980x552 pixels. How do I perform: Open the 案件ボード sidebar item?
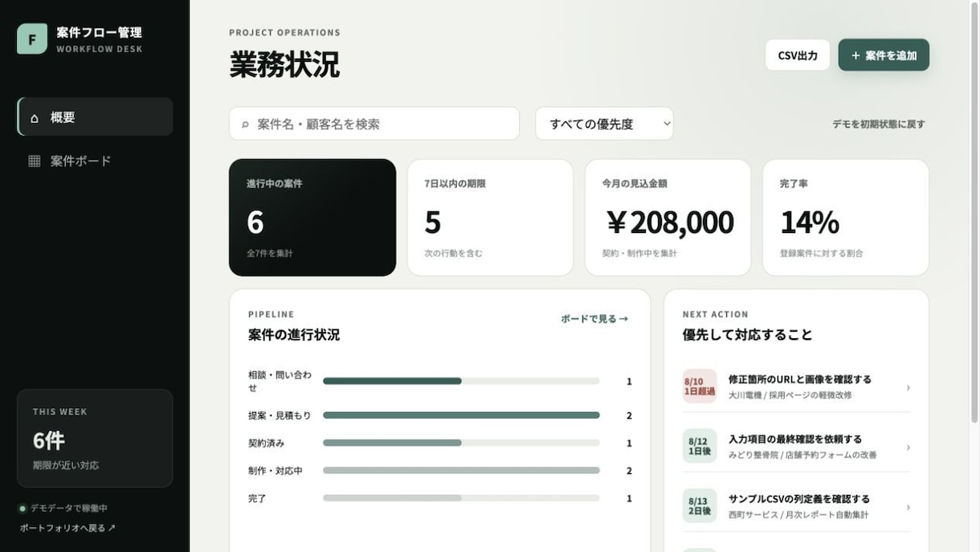[95, 161]
